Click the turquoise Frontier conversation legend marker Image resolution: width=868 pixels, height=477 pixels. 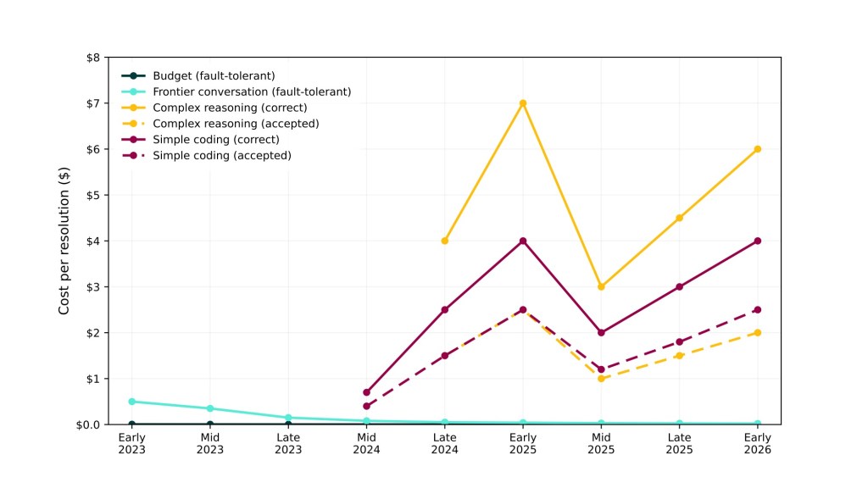click(x=133, y=92)
